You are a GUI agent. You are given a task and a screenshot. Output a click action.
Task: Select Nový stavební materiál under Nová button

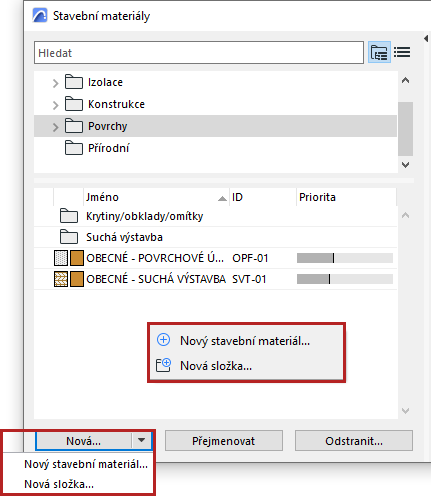tap(86, 464)
